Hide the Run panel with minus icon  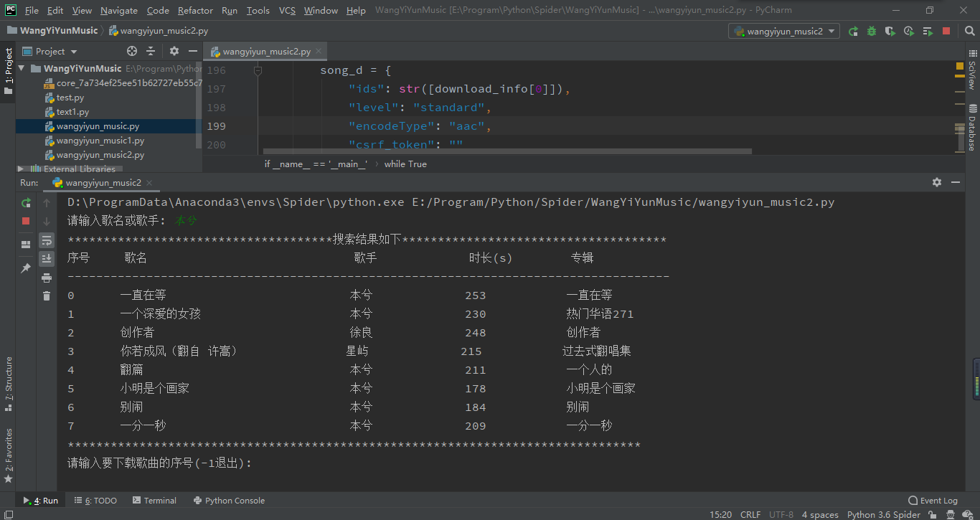point(955,182)
